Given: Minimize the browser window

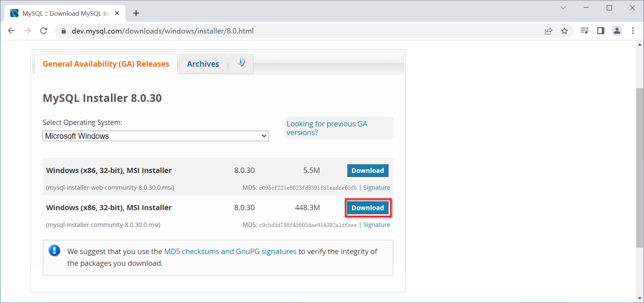Looking at the screenshot, I should [586, 8].
